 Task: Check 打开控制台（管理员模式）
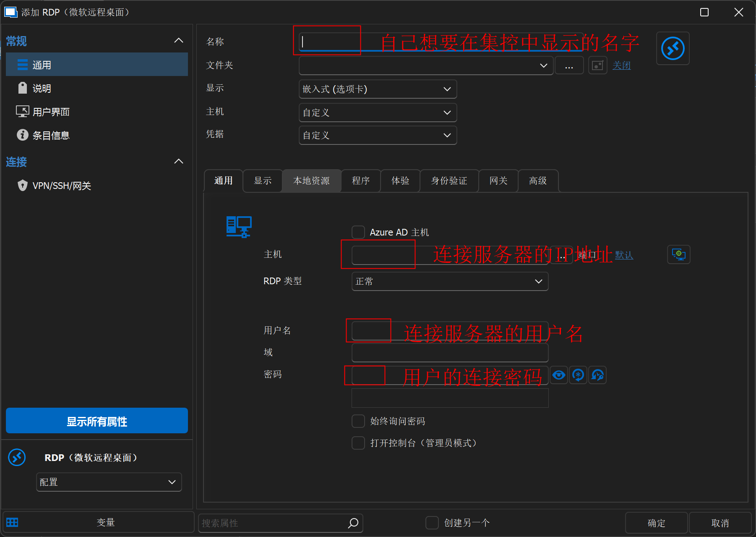click(358, 443)
